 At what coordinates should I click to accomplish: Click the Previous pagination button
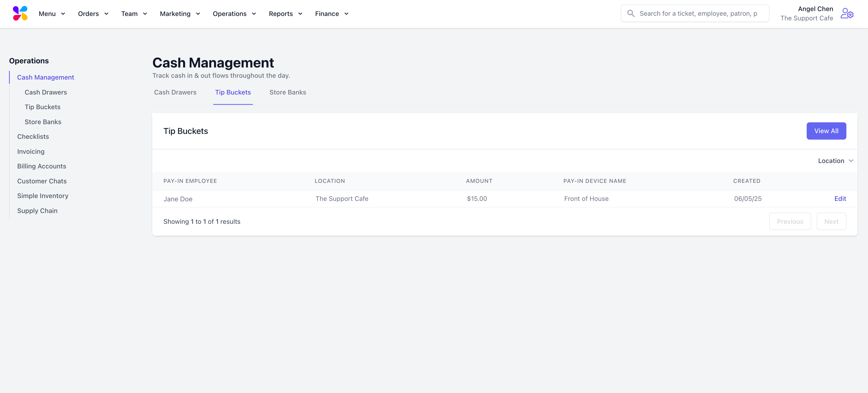pos(790,221)
